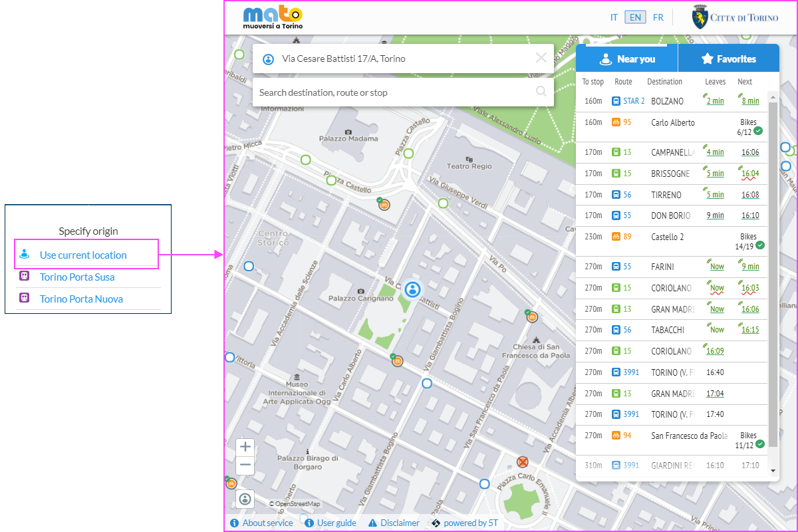
Task: Click the zoom out minus button
Action: coord(245,465)
